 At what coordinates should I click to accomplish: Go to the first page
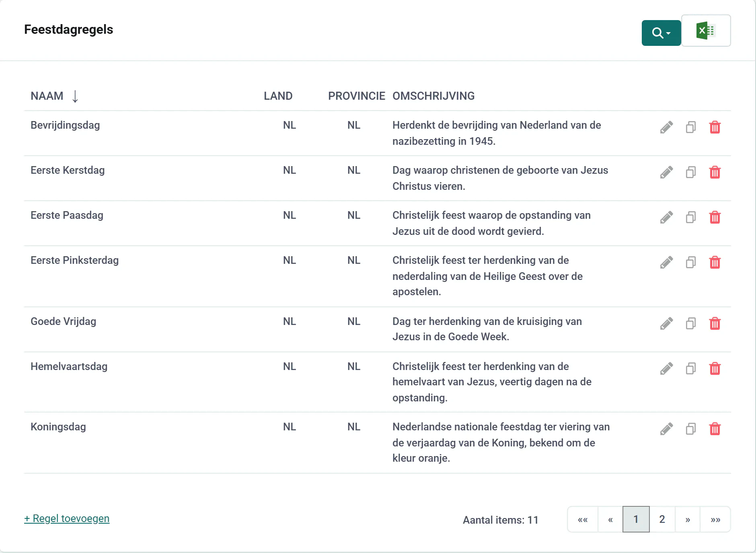point(583,520)
